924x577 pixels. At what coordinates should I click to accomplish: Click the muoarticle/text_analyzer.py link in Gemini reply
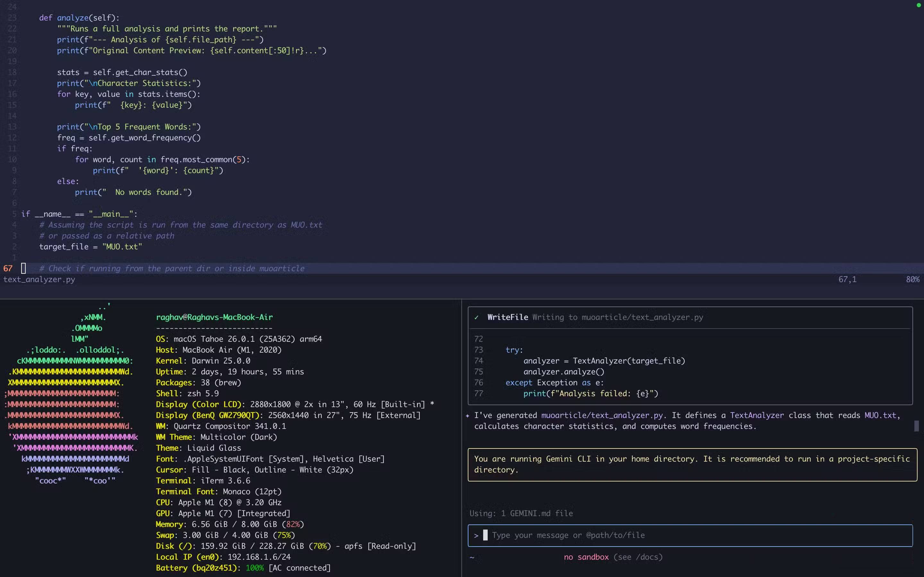(602, 415)
